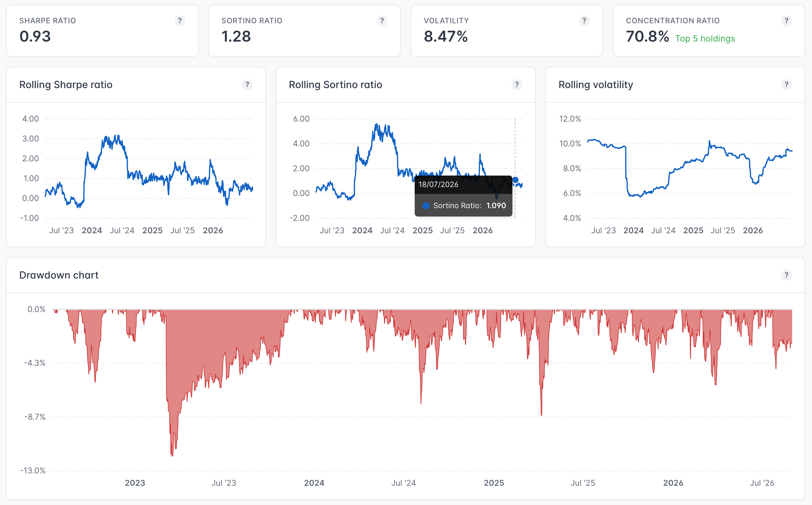The width and height of the screenshot is (812, 505).
Task: Click the highlighted Sortino data point marker
Action: [515, 180]
